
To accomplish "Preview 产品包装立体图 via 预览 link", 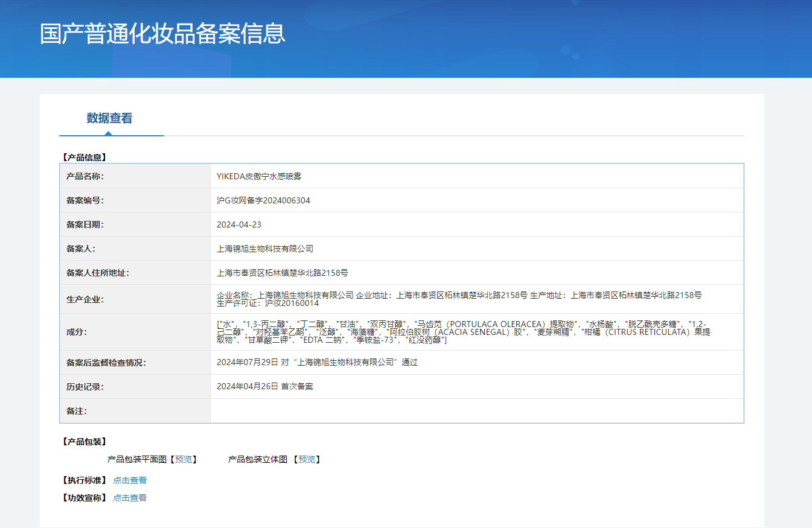I will [307, 459].
